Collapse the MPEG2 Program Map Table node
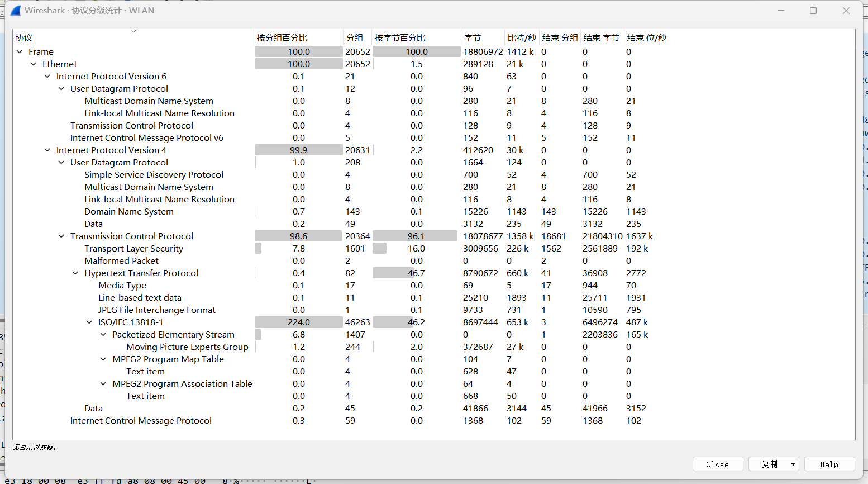The width and height of the screenshot is (868, 484). (103, 359)
